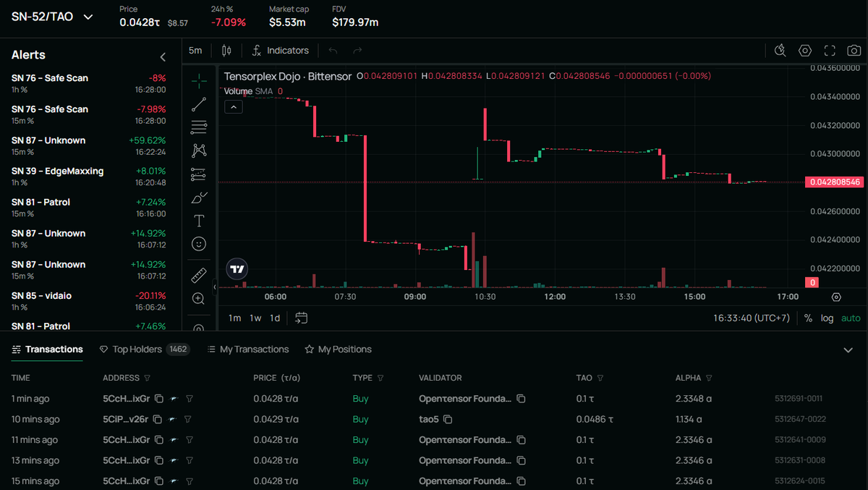This screenshot has height=490, width=868.
Task: Copy address in the 1 min ago row
Action: coord(159,399)
